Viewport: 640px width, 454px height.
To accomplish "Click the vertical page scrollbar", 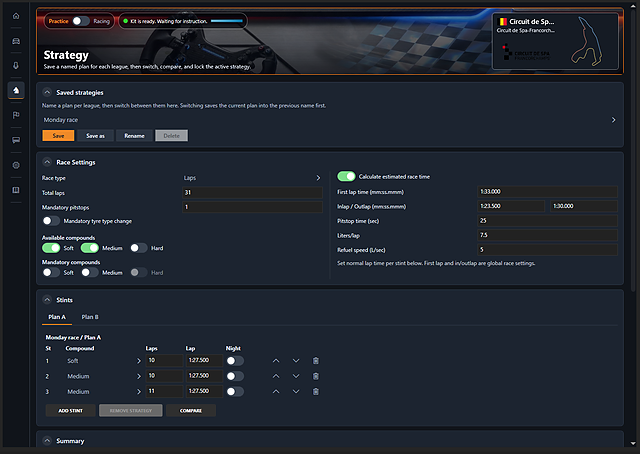I will click(x=633, y=151).
